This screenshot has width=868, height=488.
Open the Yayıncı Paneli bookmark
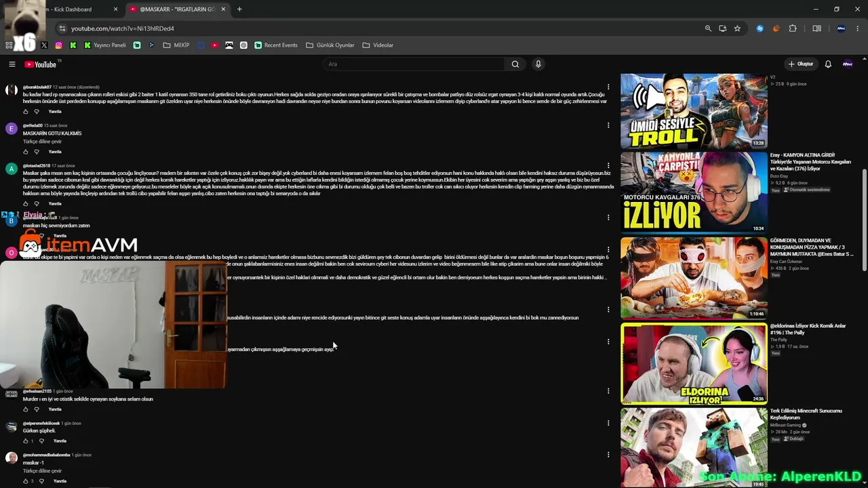pos(105,45)
